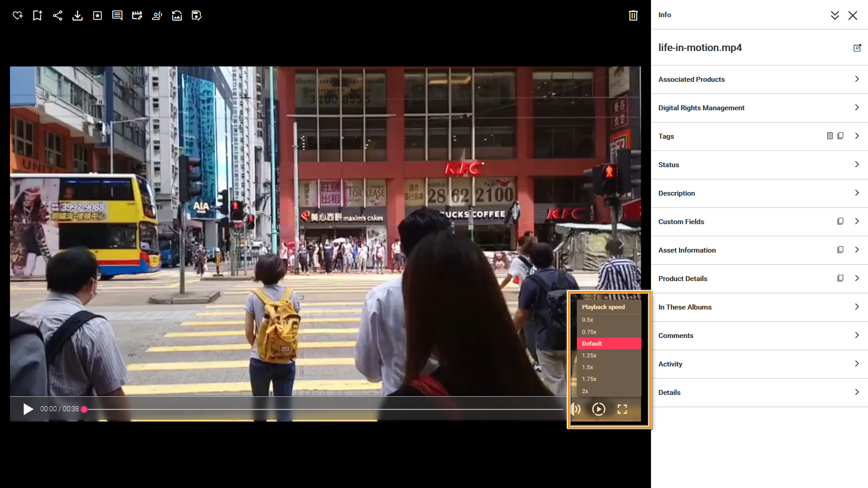Screen dimensions: 868x488
Task: Copy Custom Fields with its copy icon
Action: click(x=840, y=221)
